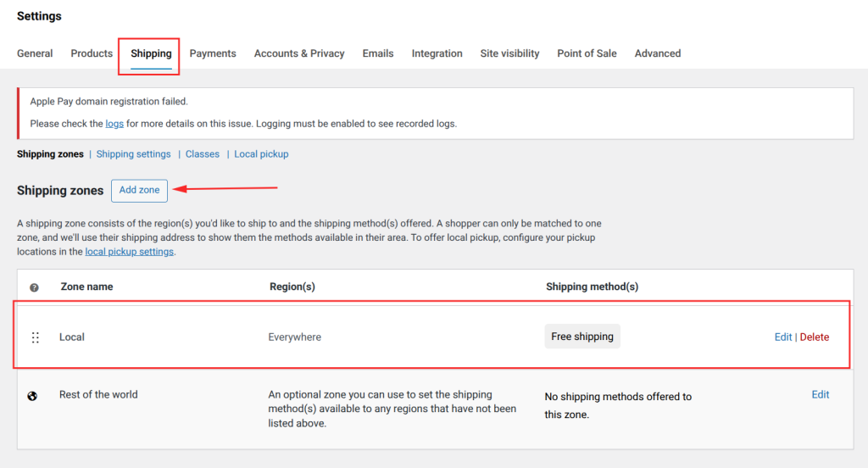The height and width of the screenshot is (468, 868).
Task: Go to the Advanced tab
Action: coord(658,53)
